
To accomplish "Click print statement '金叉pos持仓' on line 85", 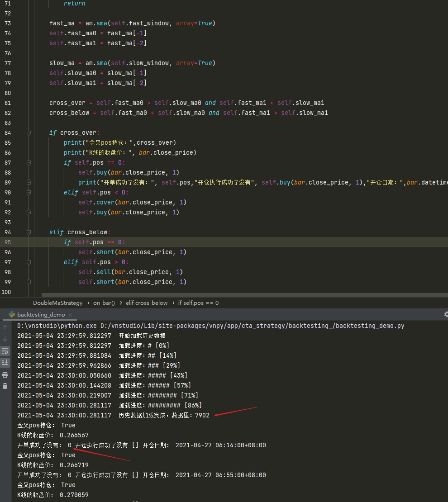I will coord(119,143).
